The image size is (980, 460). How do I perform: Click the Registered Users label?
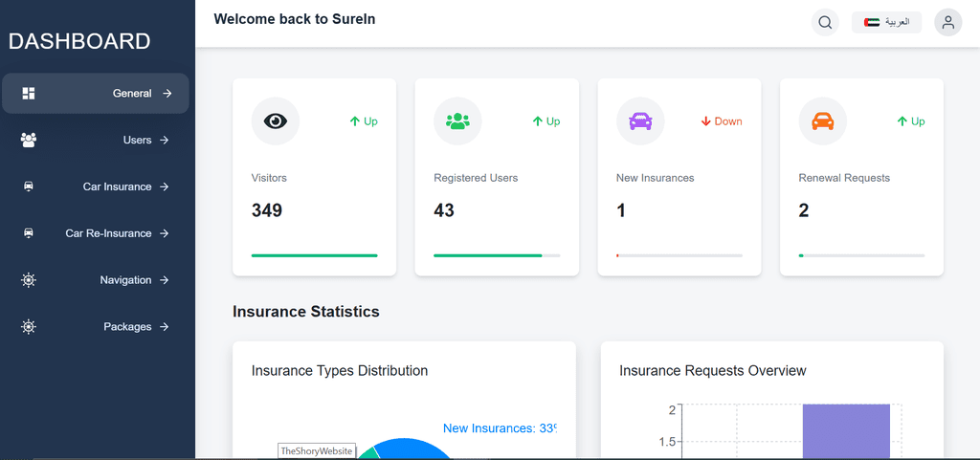point(476,178)
